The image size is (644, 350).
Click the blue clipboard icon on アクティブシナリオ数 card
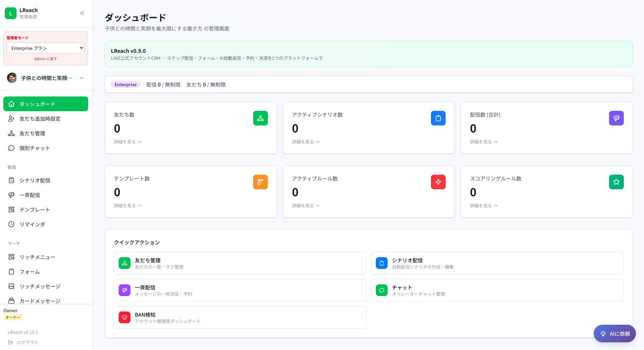click(438, 118)
